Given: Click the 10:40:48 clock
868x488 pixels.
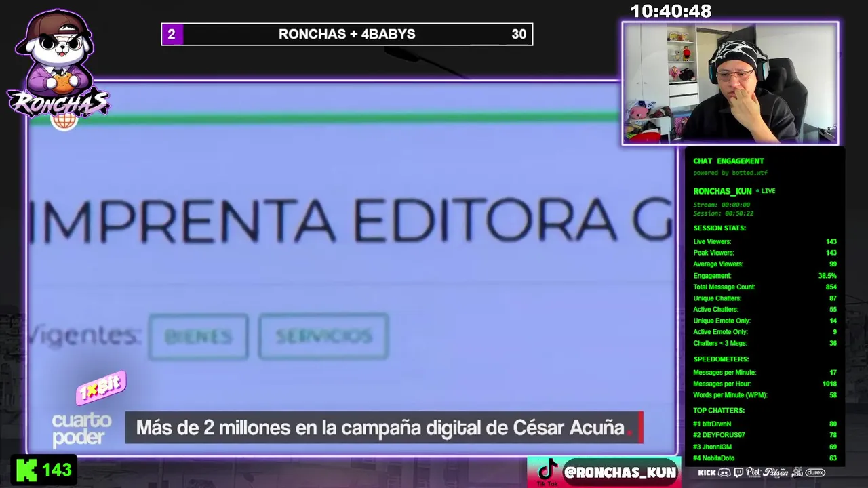Looking at the screenshot, I should (x=671, y=12).
